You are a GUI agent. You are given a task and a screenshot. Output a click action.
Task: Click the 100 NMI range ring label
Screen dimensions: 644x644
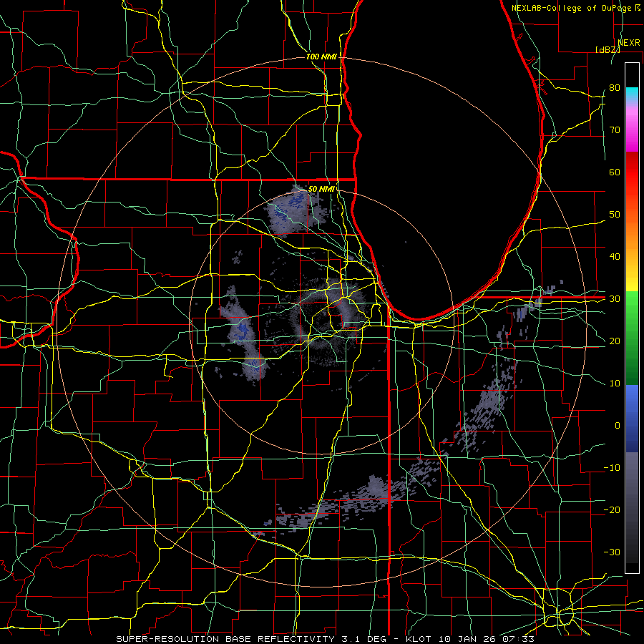point(321,57)
